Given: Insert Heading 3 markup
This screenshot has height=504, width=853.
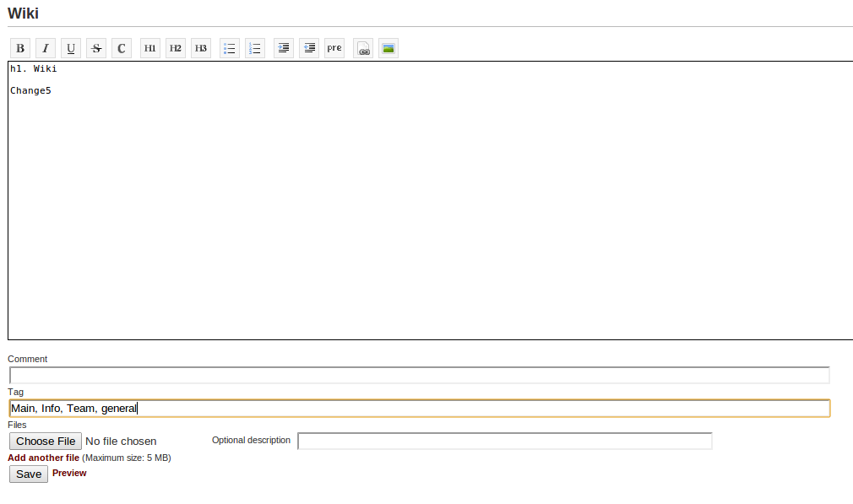Looking at the screenshot, I should (201, 48).
